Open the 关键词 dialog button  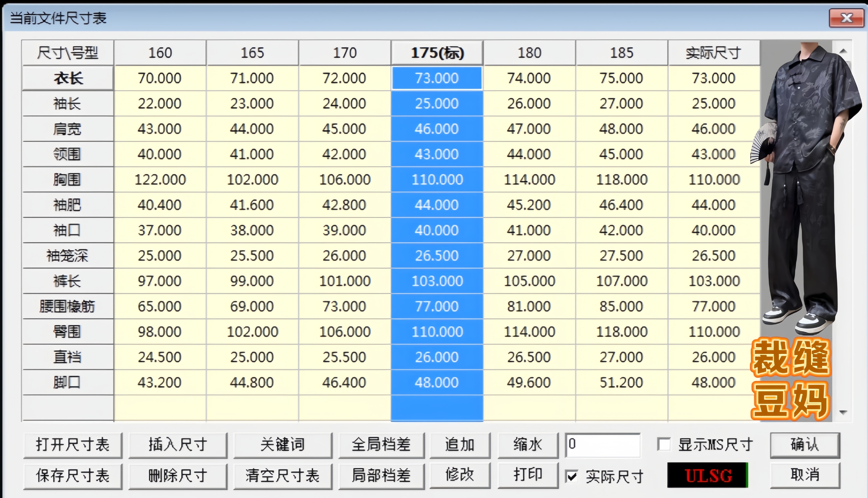tap(282, 445)
